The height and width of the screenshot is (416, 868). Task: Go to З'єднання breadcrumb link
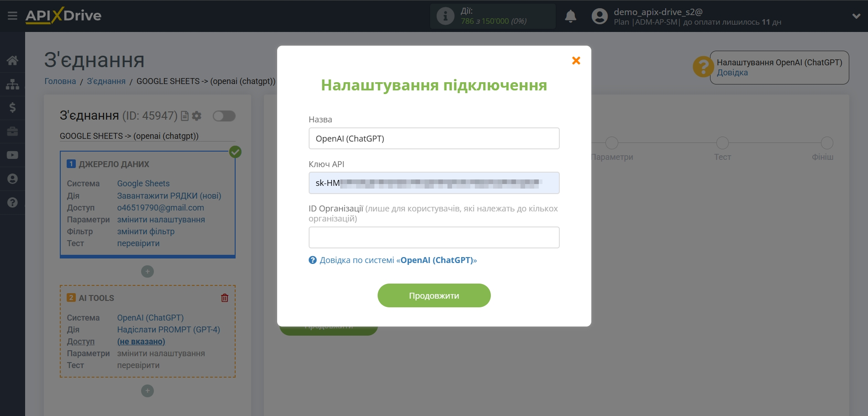point(106,81)
